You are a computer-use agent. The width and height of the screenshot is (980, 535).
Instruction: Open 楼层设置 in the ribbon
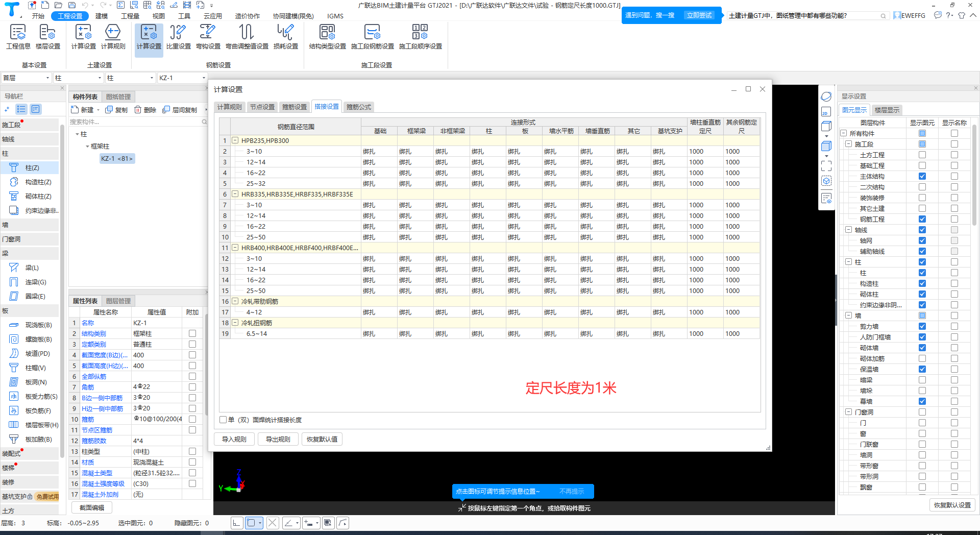tap(48, 37)
